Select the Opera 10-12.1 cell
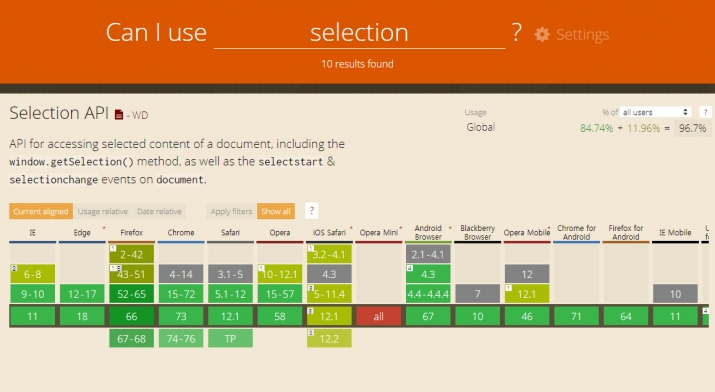Screen dimensions: 715x392 [x=280, y=274]
